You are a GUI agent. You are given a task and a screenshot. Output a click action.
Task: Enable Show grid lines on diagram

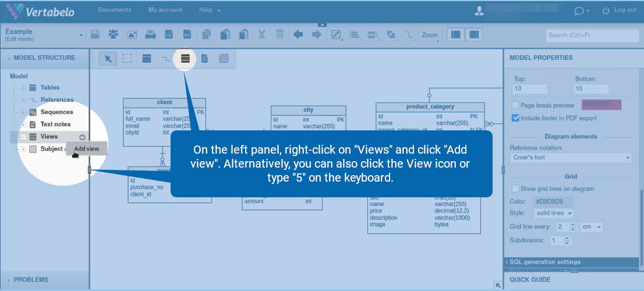(x=515, y=189)
